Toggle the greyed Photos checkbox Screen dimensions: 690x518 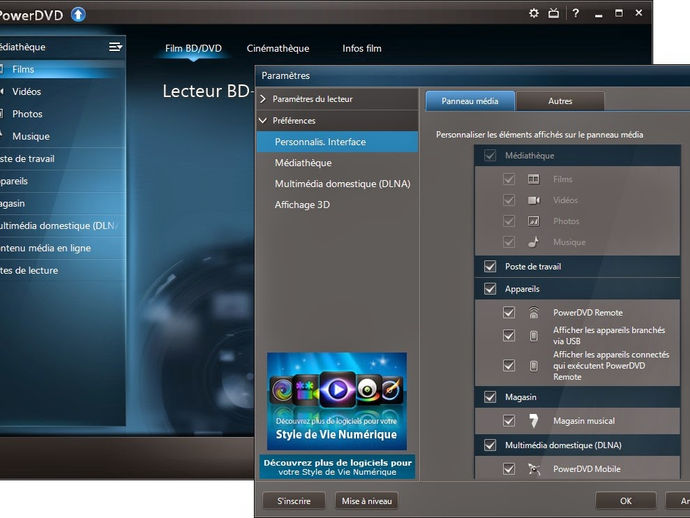click(509, 221)
